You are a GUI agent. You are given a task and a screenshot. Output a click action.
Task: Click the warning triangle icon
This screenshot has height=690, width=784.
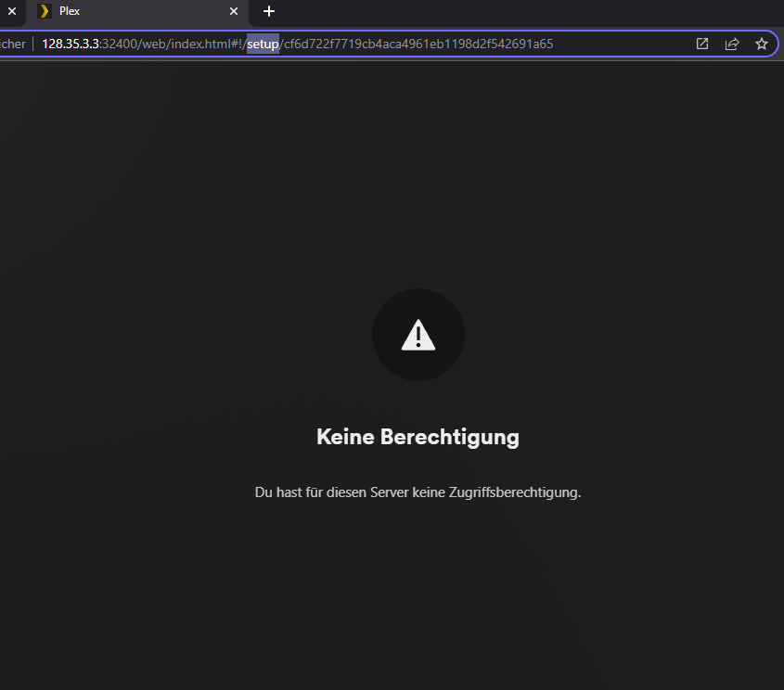(x=418, y=335)
